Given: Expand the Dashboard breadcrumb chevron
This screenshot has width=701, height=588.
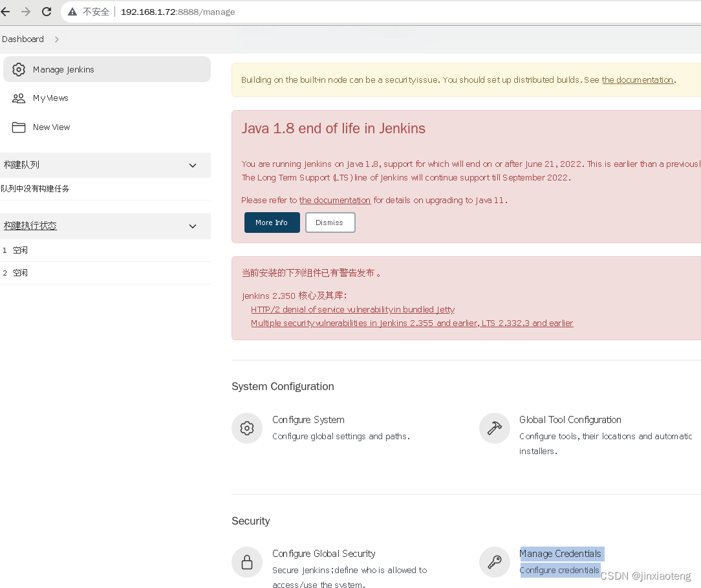Looking at the screenshot, I should point(57,39).
